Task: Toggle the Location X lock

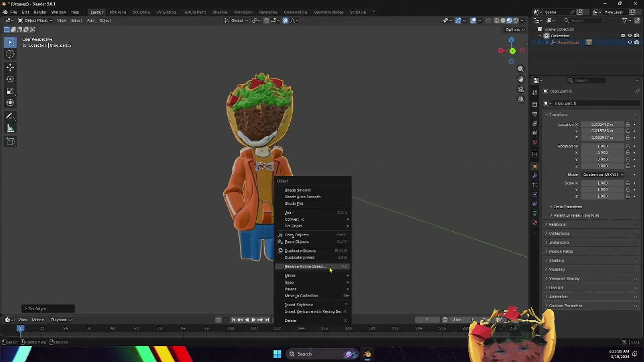Action: pos(628,124)
